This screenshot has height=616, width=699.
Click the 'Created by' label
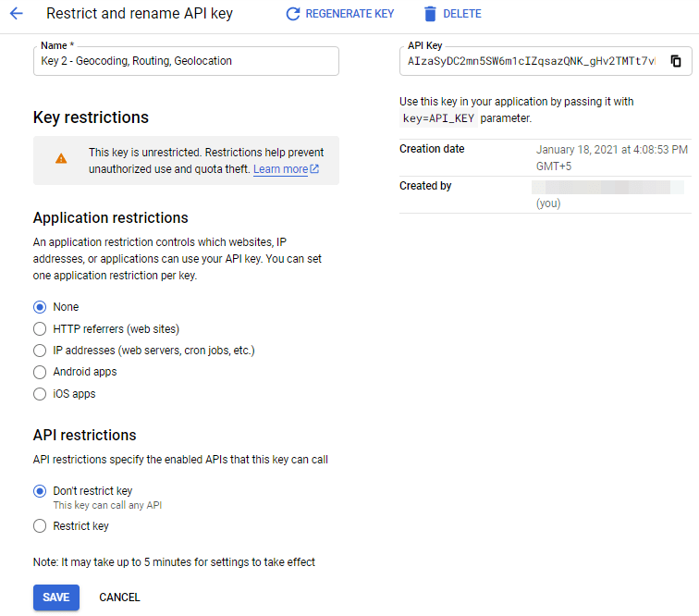tap(425, 186)
